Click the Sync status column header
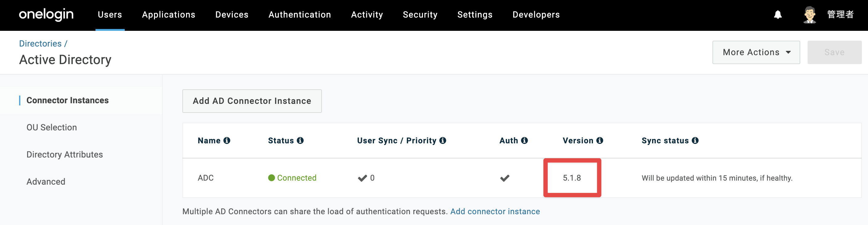 click(665, 140)
